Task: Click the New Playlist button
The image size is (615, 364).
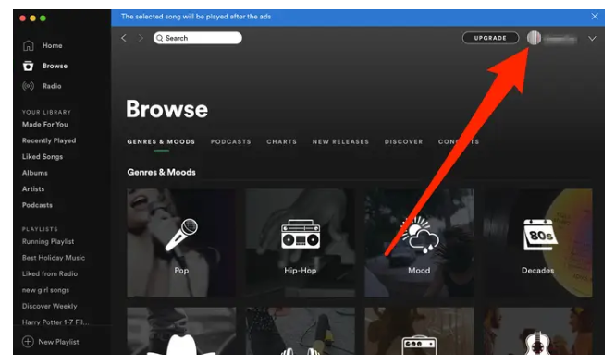Action: (x=51, y=342)
